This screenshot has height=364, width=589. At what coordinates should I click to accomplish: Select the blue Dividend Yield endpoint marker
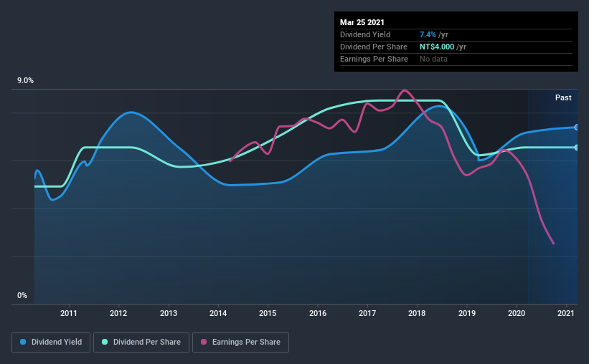576,128
